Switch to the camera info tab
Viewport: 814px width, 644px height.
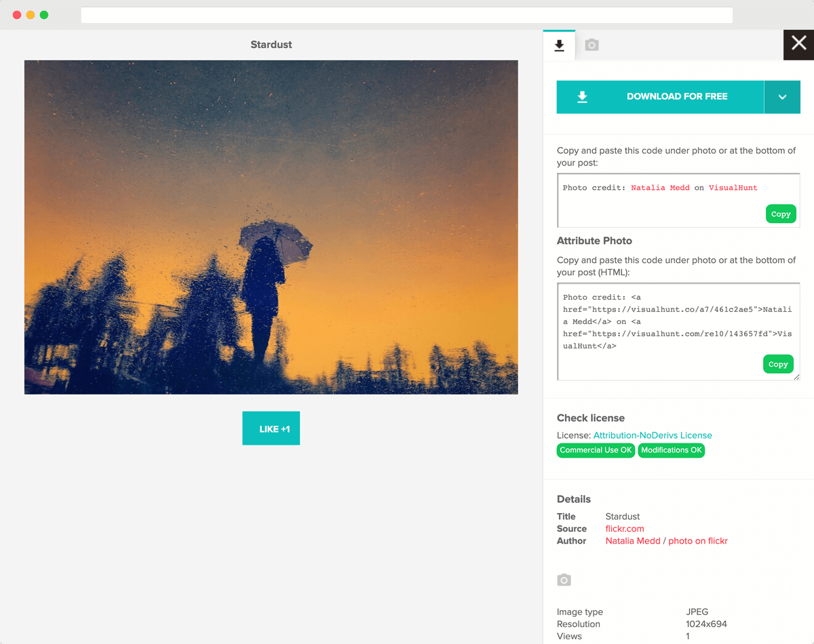(592, 45)
